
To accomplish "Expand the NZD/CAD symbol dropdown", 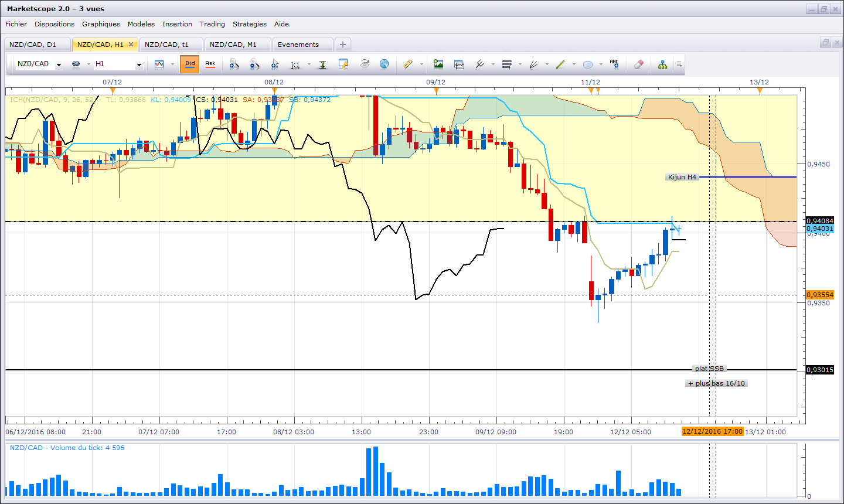I will 59,64.
